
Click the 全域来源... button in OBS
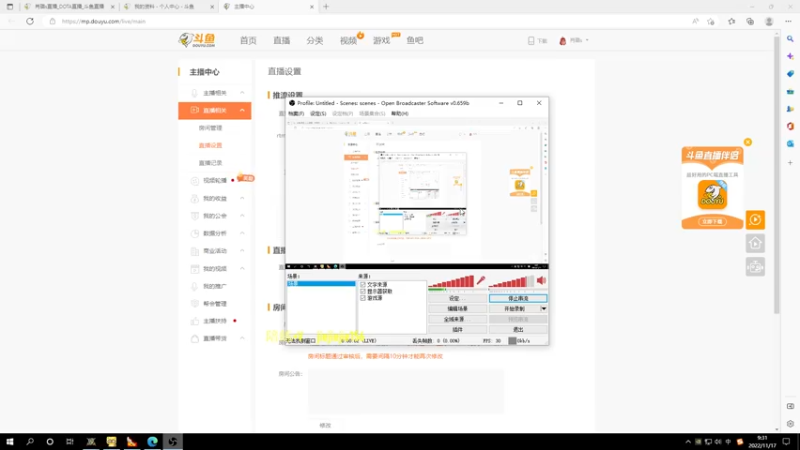(457, 319)
